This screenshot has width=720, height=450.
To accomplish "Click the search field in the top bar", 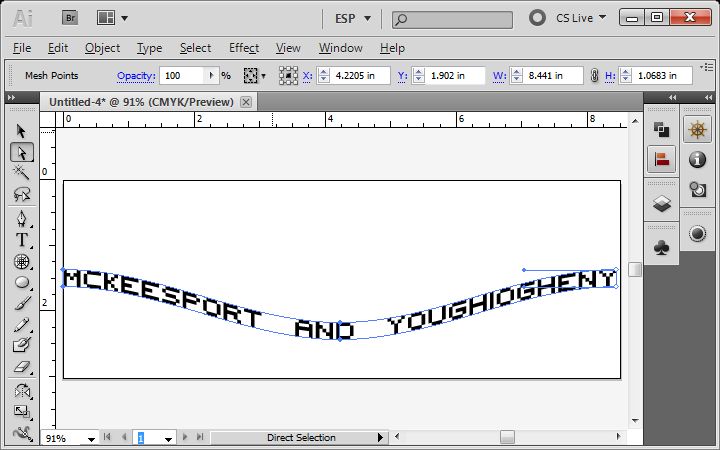I will point(452,19).
